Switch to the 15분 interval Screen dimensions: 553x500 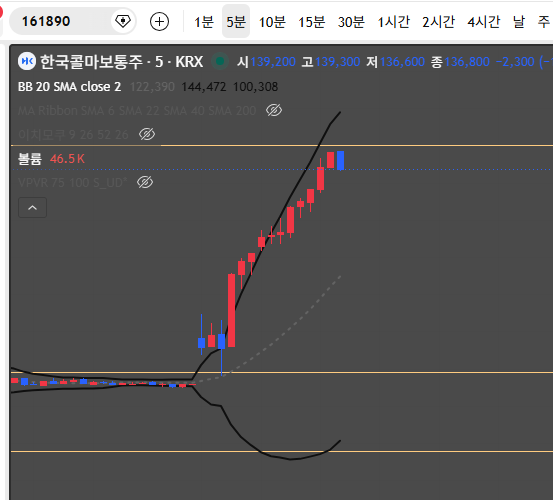(311, 22)
